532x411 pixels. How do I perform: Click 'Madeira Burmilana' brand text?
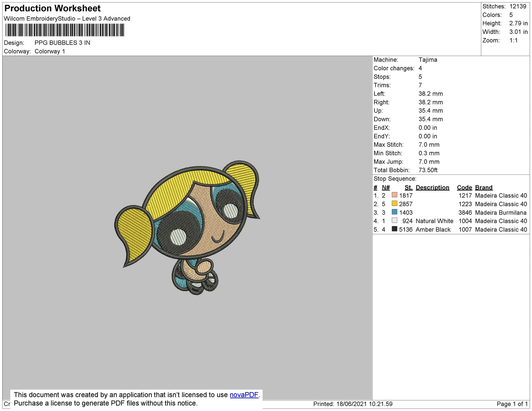[x=501, y=212]
